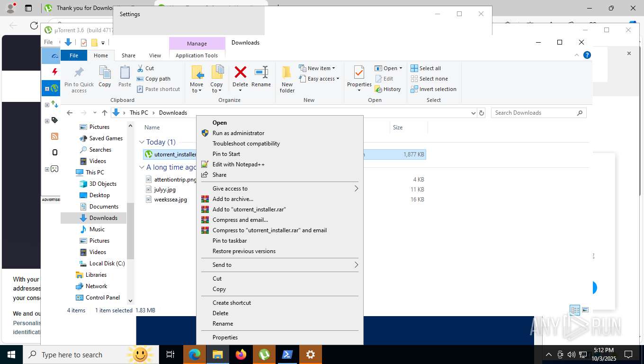Collapse the A long time ago group
This screenshot has height=364, width=644.
pos(142,167)
